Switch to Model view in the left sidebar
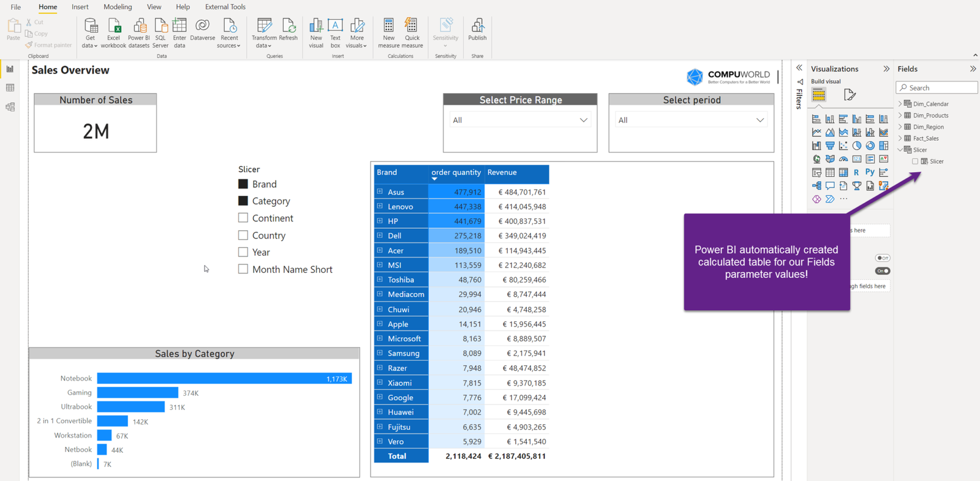980x481 pixels. [10, 107]
